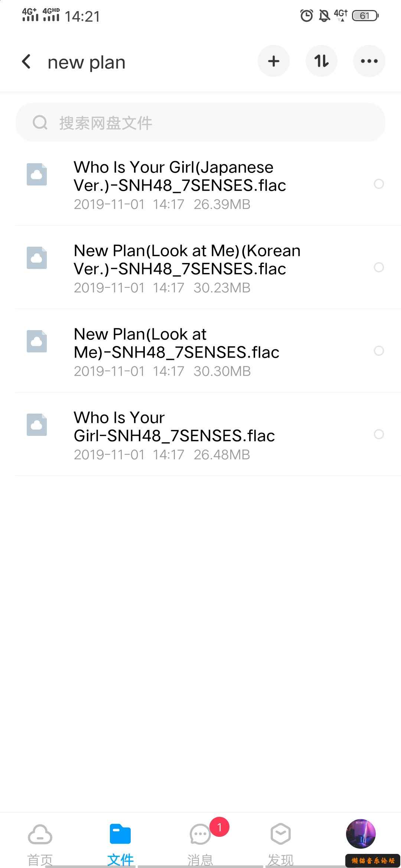The width and height of the screenshot is (401, 868).
Task: Switch to the 文件 files tab
Action: pyautogui.click(x=120, y=843)
